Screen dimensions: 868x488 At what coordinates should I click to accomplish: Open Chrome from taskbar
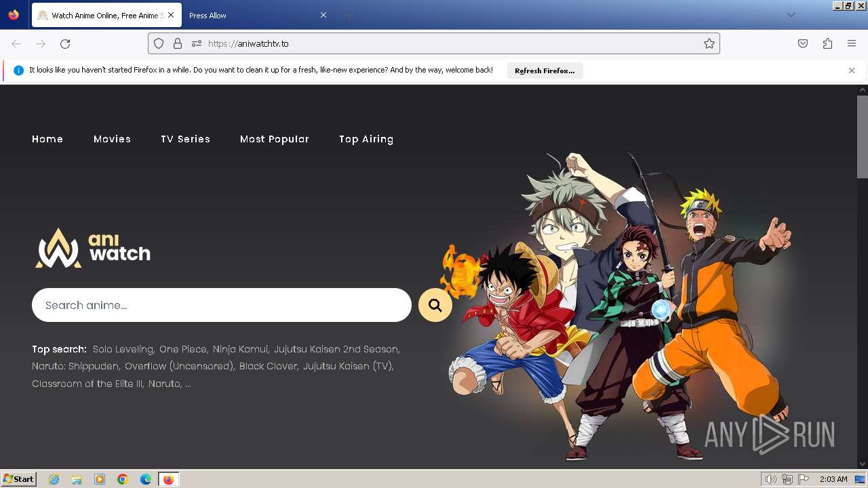123,479
